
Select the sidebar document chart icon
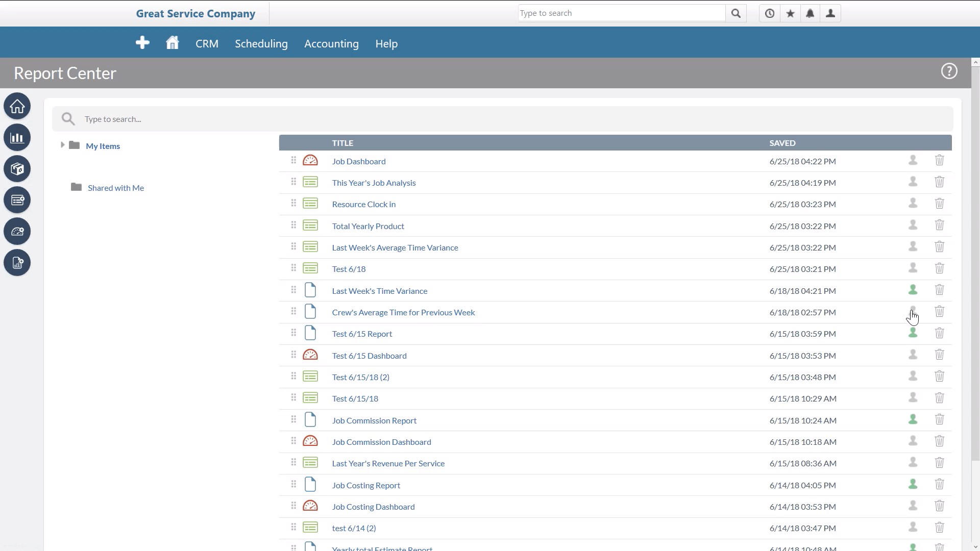pos(17,263)
